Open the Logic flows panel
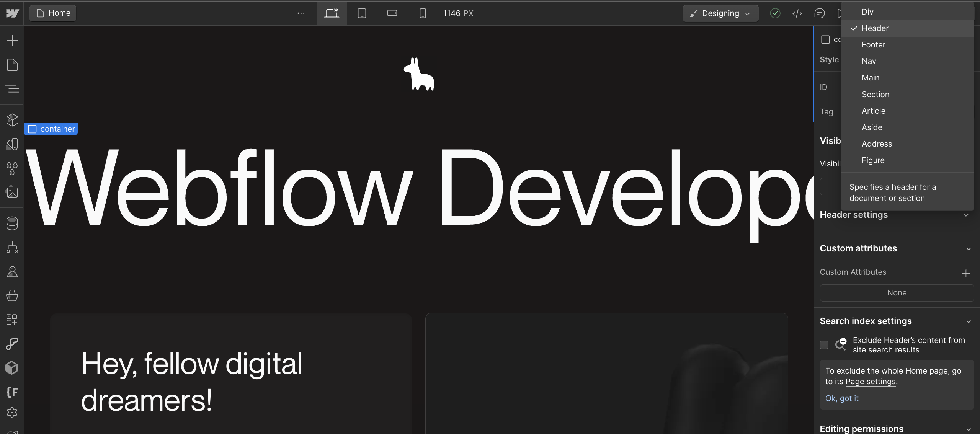 [12, 248]
